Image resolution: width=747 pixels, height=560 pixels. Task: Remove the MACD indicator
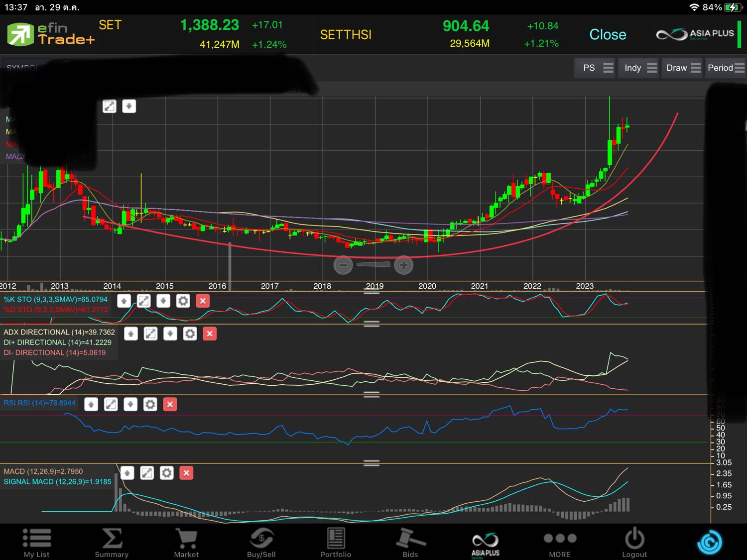coord(186,473)
